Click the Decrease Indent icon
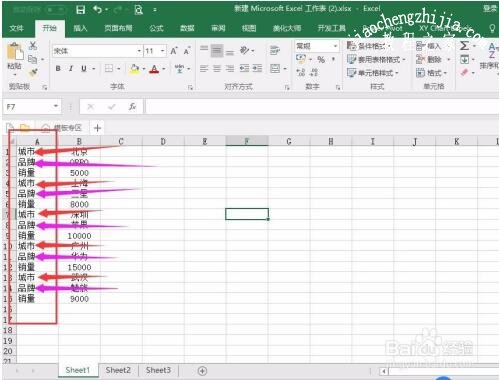 point(244,69)
